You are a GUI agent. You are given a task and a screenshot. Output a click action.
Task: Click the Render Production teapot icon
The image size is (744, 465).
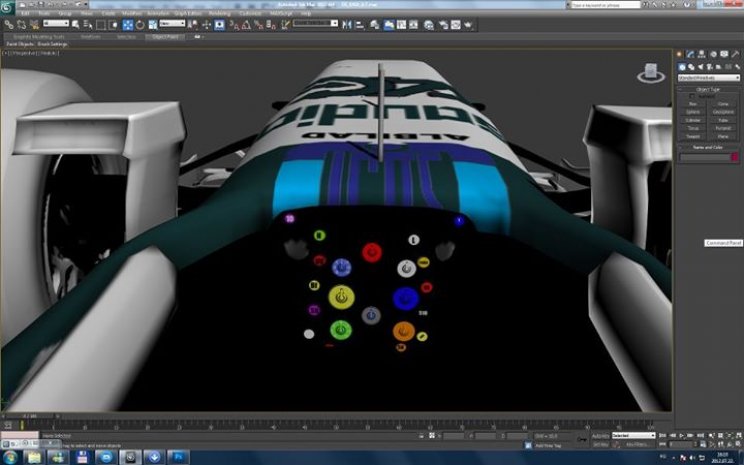[468, 25]
